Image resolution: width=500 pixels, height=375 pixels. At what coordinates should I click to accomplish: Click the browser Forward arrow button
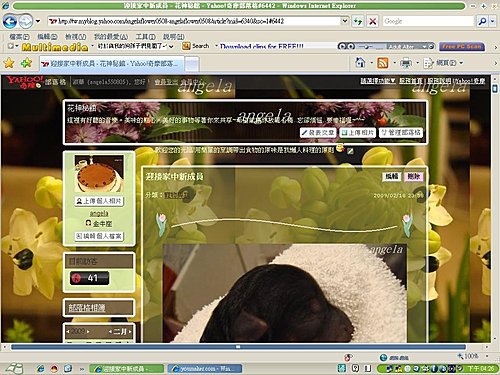click(x=26, y=22)
